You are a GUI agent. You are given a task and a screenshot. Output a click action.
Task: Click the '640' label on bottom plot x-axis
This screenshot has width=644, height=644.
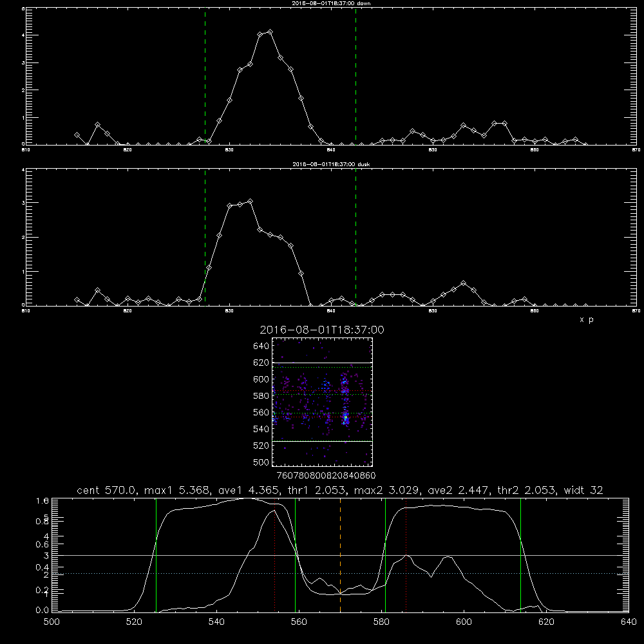[x=629, y=622]
